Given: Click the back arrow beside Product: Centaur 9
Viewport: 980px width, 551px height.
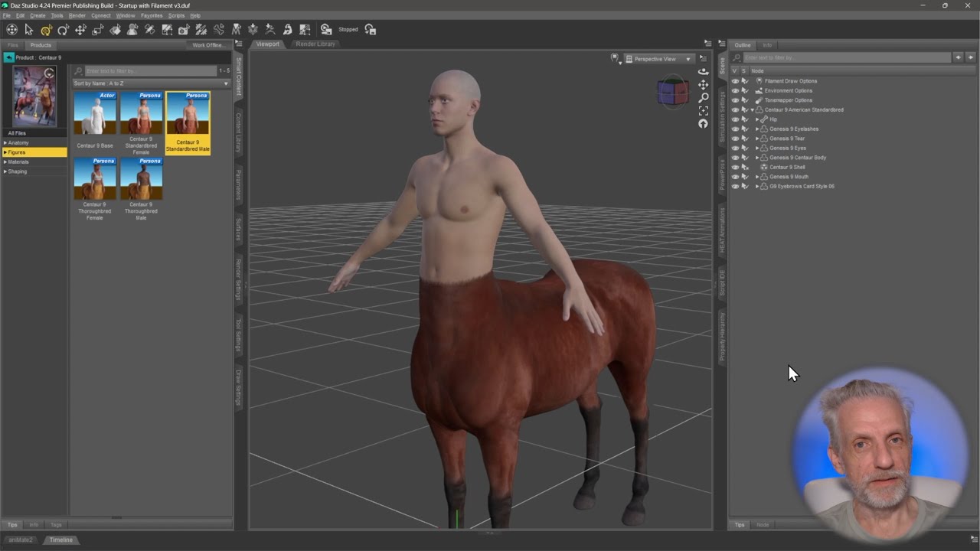Looking at the screenshot, I should (8, 57).
